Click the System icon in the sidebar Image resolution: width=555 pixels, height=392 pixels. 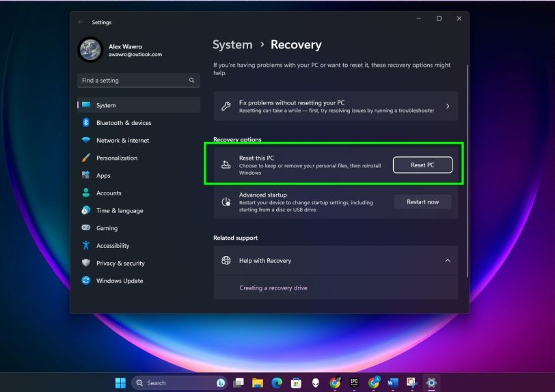86,104
